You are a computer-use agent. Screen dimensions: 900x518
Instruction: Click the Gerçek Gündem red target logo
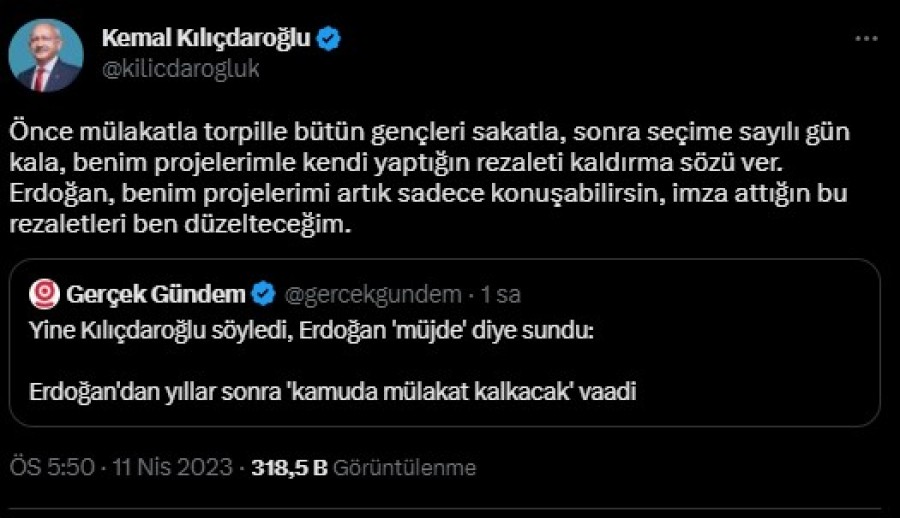45,294
